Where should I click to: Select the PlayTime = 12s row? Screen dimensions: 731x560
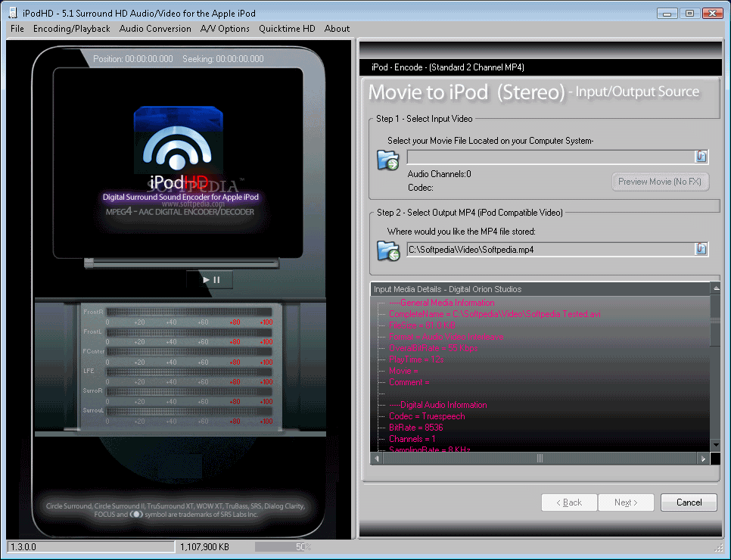point(416,359)
